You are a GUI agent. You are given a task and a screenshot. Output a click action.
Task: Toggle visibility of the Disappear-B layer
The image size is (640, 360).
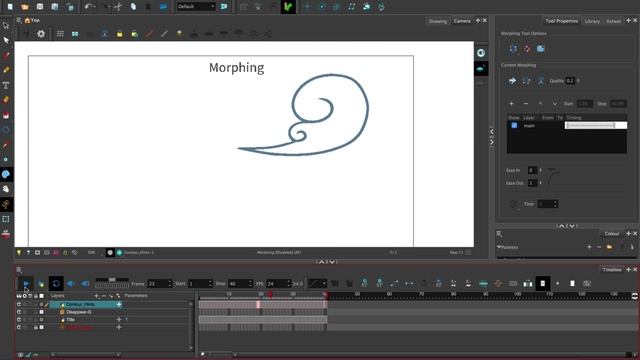pyautogui.click(x=19, y=312)
